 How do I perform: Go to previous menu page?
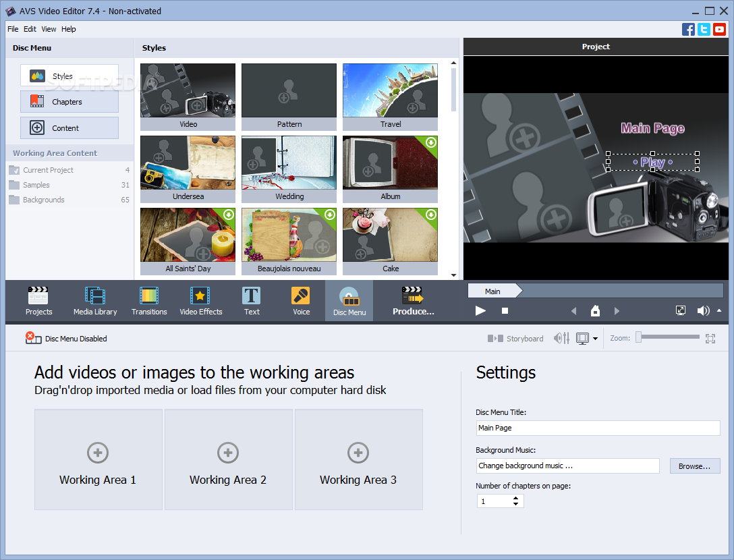click(573, 311)
